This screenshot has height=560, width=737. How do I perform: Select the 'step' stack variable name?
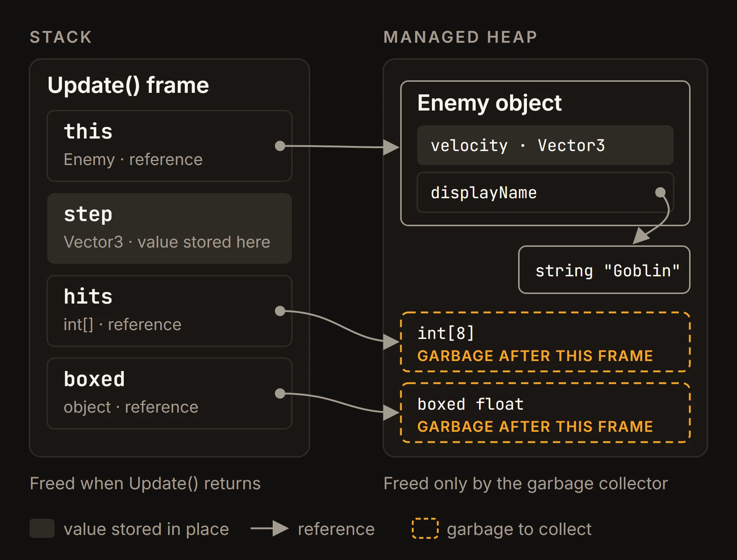(88, 214)
